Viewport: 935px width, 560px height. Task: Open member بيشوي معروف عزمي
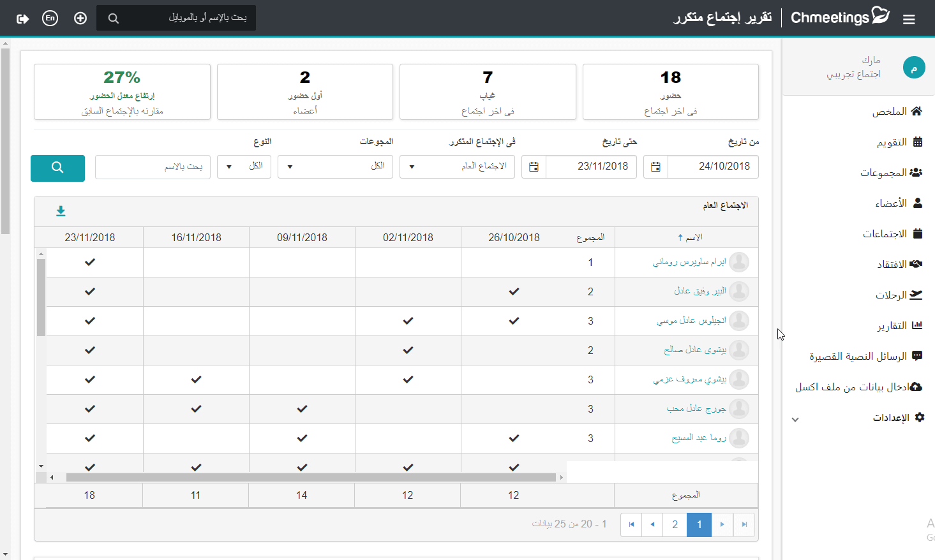tap(689, 379)
